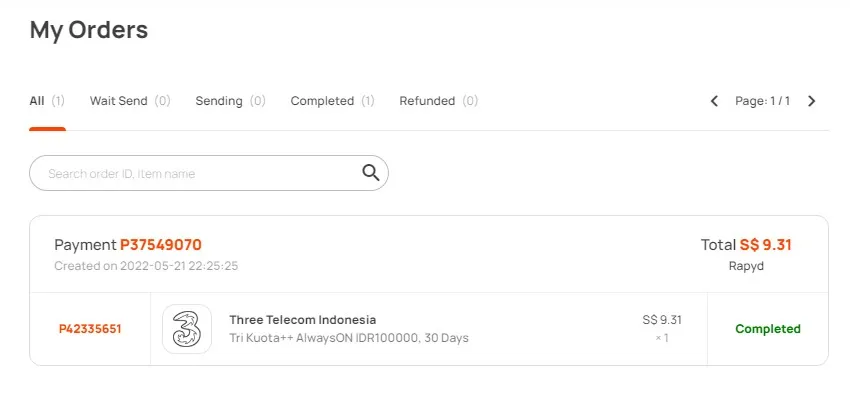
Task: Go to previous page with left chevron
Action: point(714,101)
